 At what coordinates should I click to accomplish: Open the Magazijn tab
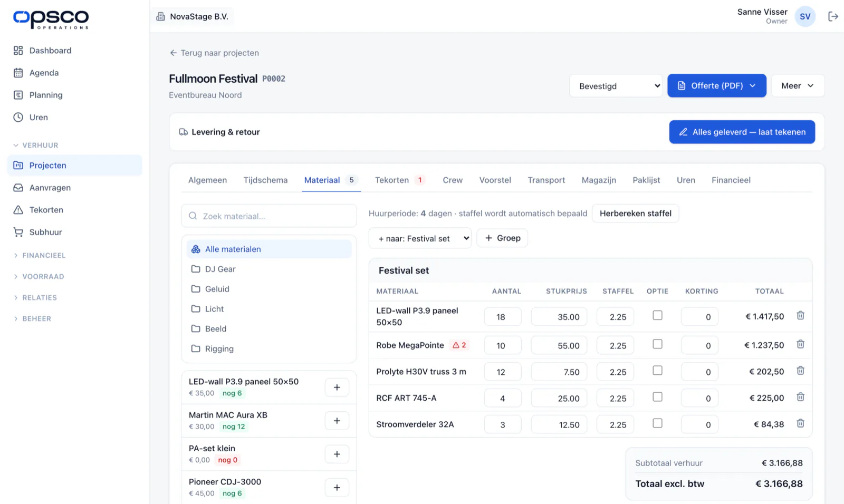coord(599,180)
